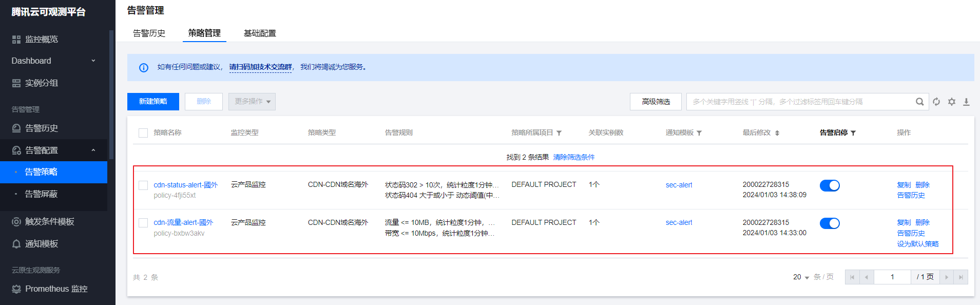Viewport: 980px width, 305px height.
Task: Filter by 告警启停 funnel icon
Action: click(853, 133)
